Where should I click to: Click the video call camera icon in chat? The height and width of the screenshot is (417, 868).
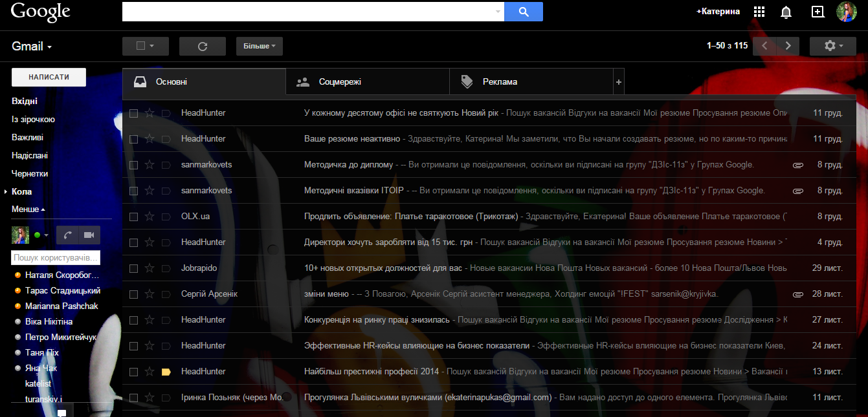tap(89, 235)
